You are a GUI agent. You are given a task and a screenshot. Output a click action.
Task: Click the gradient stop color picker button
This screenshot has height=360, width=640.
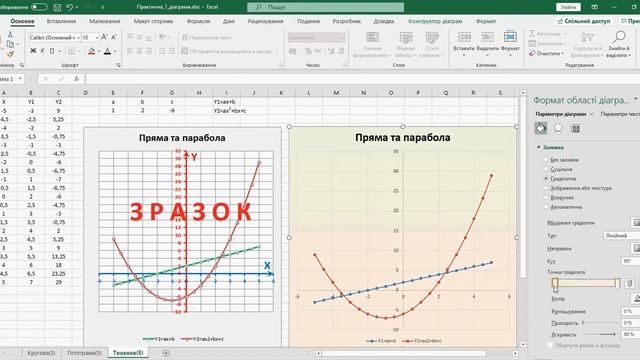(x=636, y=299)
